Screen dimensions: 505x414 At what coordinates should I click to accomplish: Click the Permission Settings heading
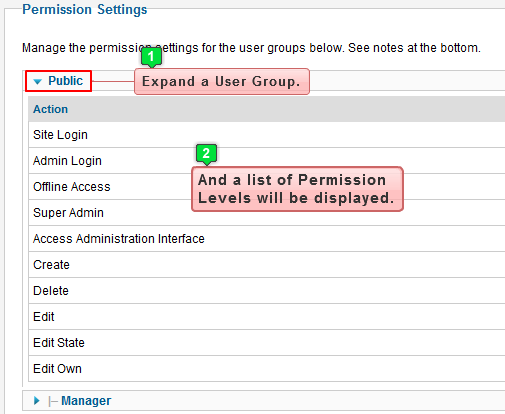(85, 9)
